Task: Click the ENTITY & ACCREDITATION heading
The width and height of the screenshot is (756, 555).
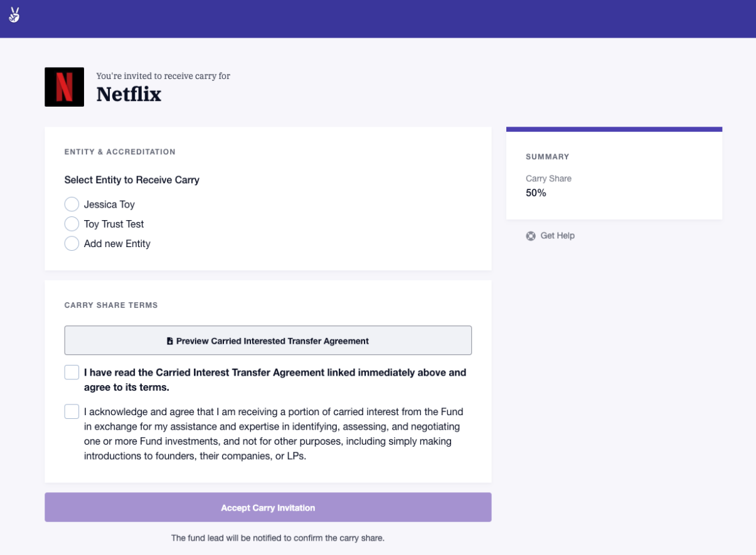Action: click(120, 152)
